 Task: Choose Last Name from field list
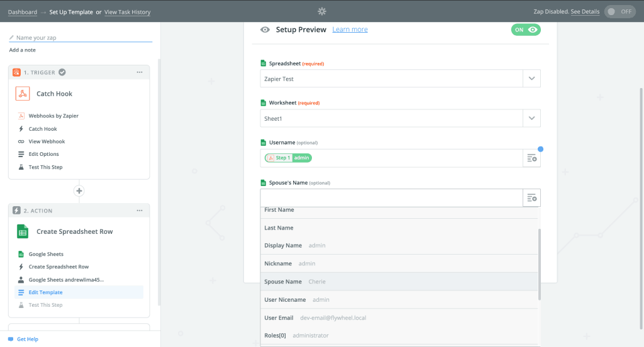(399, 228)
